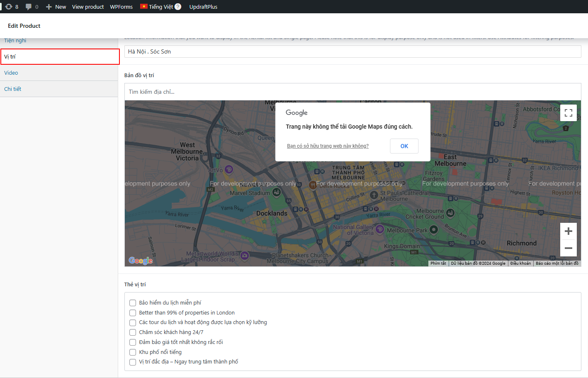Check Bảo hiểm du lịch miễn phí
The width and height of the screenshot is (588, 378).
tap(133, 303)
